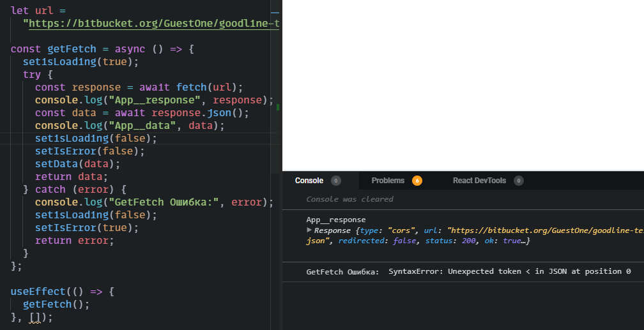This screenshot has width=644, height=330.
Task: Click the 'return error;' line
Action: (74, 240)
